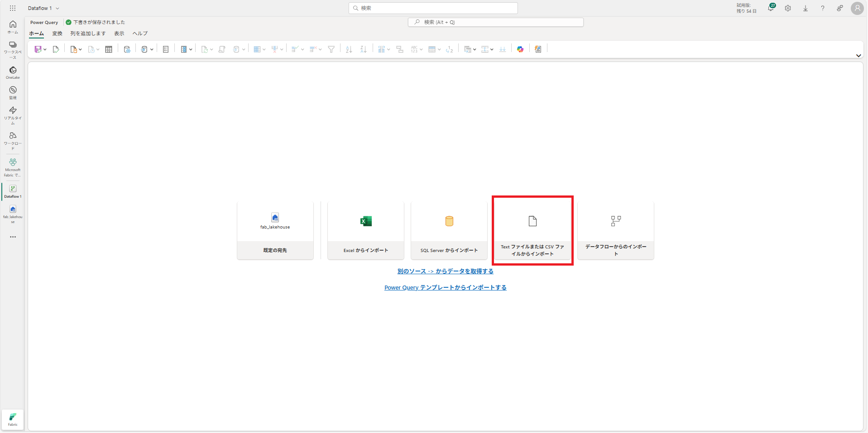This screenshot has width=868, height=433.
Task: Open ワークスペース in the left navigation
Action: [x=13, y=50]
